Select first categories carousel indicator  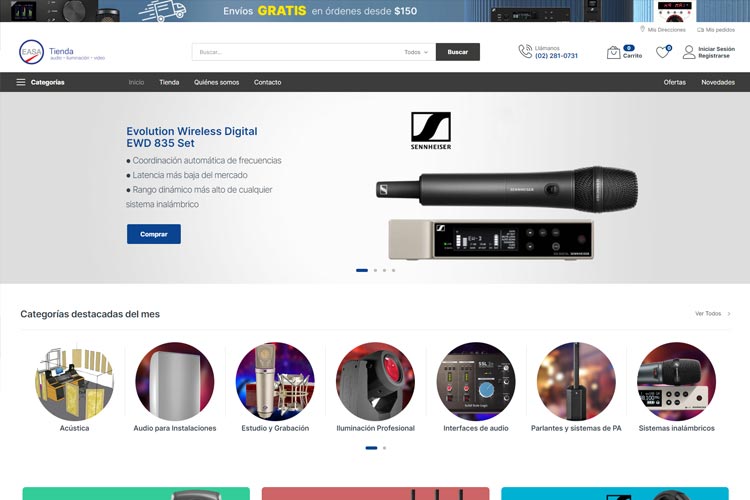click(371, 448)
